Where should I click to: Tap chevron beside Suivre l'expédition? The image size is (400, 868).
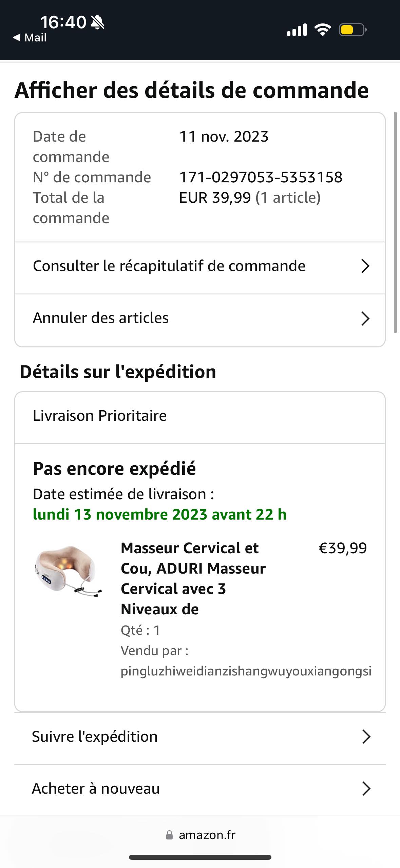pyautogui.click(x=366, y=737)
